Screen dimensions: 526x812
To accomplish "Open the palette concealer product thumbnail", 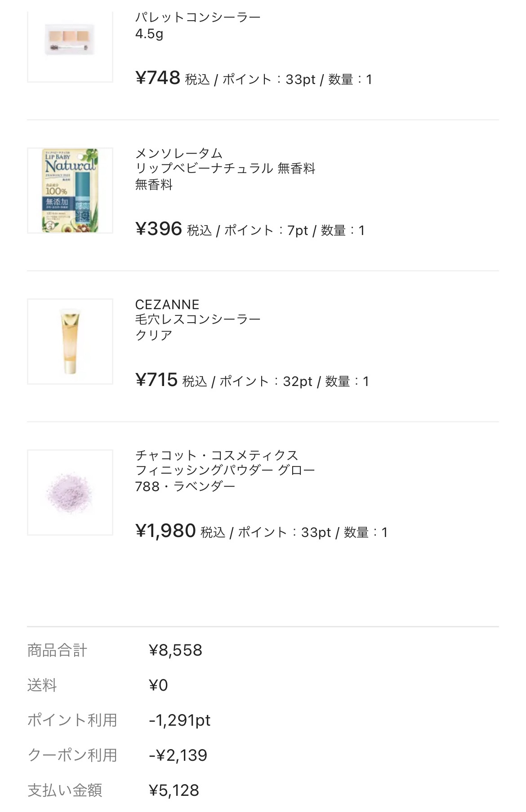I will click(x=70, y=41).
